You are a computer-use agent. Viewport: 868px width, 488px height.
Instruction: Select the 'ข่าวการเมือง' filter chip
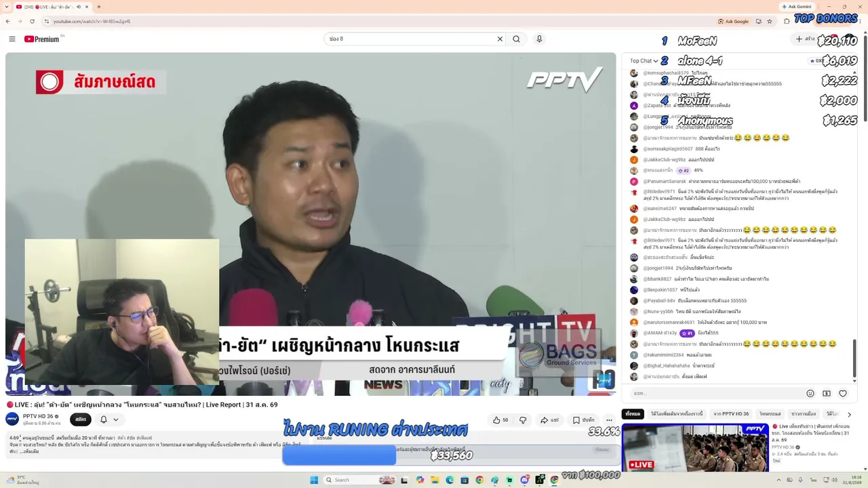point(804,413)
